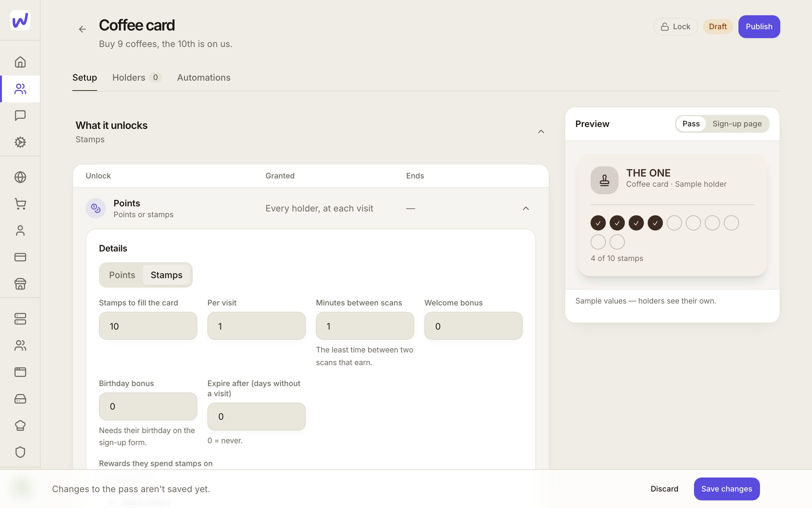Open the server stack sidebar icon

20,319
